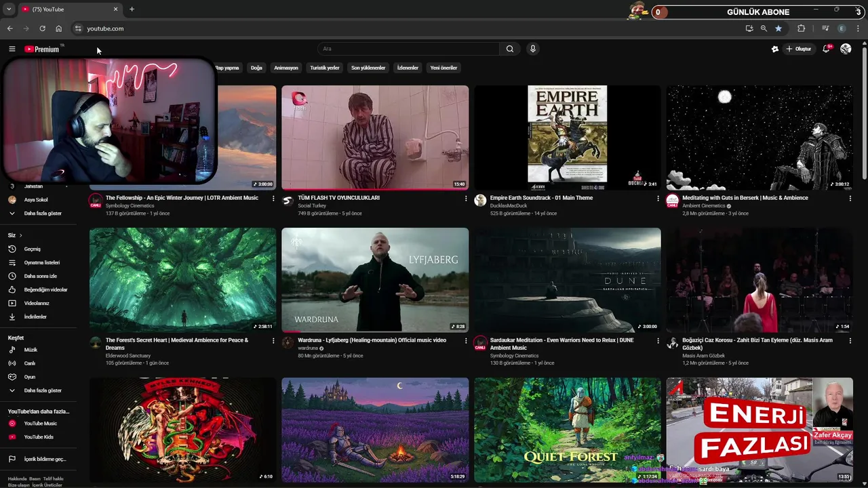Click the search magnifier button
This screenshot has height=488, width=868.
coord(510,49)
